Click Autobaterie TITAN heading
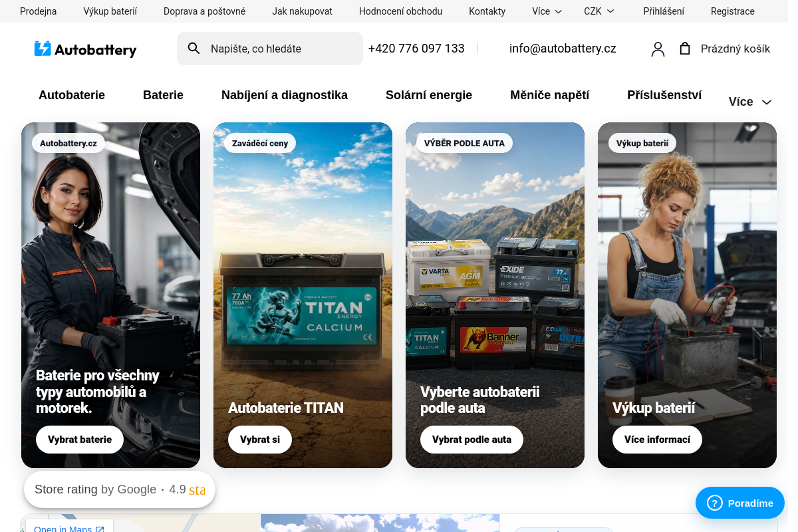 [x=286, y=408]
